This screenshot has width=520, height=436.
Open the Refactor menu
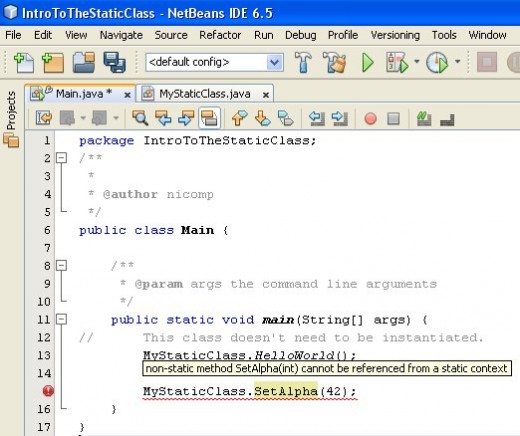coord(220,35)
